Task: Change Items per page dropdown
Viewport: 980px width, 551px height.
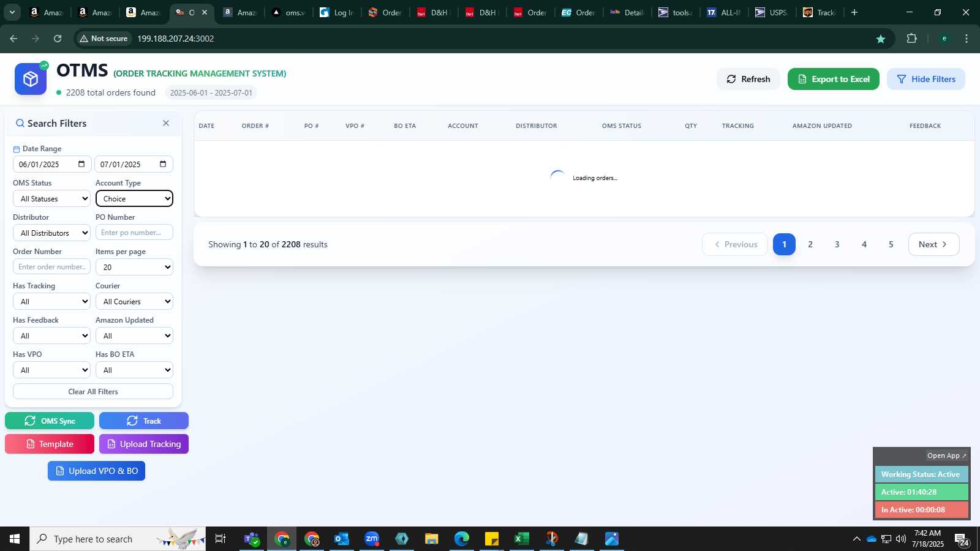Action: coord(134,267)
